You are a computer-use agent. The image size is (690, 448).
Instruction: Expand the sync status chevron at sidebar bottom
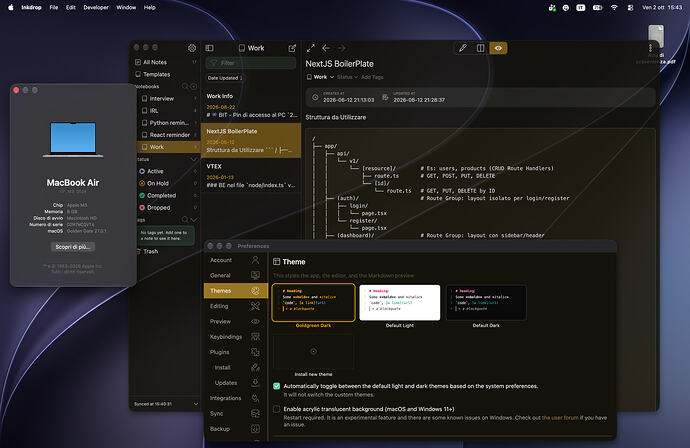pyautogui.click(x=196, y=404)
